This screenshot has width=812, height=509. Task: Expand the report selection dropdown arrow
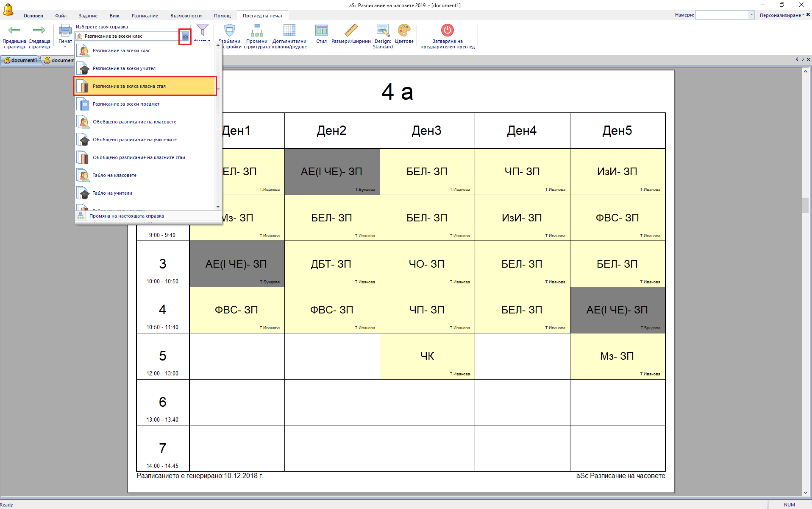[185, 36]
